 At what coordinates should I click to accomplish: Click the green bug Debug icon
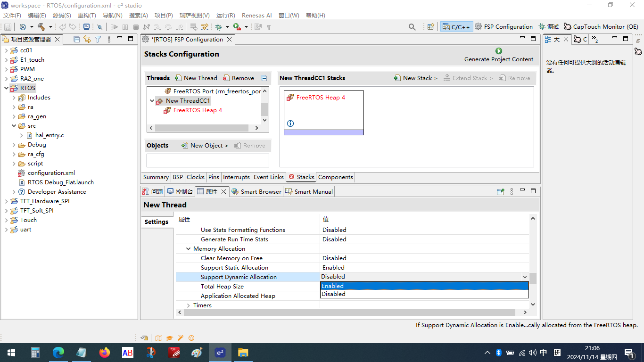(219, 27)
